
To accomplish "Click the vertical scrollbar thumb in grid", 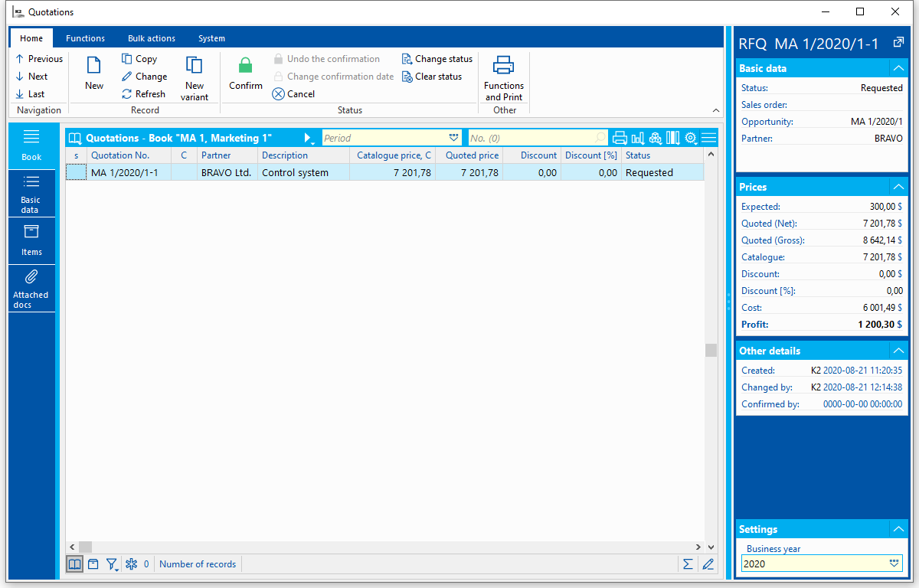I will [711, 350].
